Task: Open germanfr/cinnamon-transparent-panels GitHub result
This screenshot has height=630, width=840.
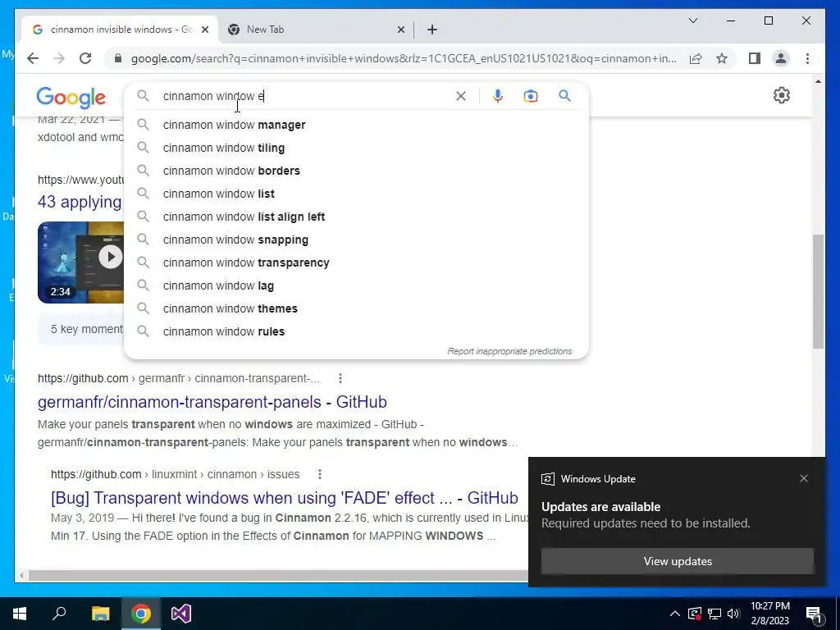Action: pyautogui.click(x=212, y=402)
